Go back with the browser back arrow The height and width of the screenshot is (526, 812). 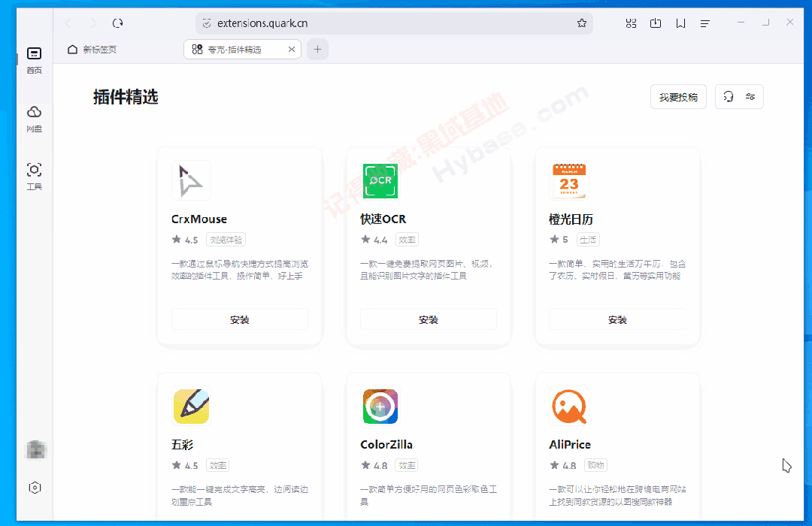pos(68,23)
